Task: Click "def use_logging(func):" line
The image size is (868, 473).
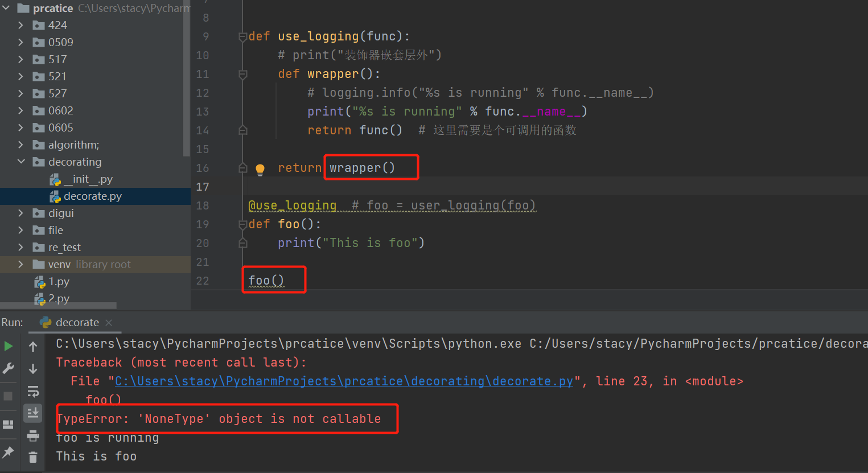Action: tap(329, 36)
